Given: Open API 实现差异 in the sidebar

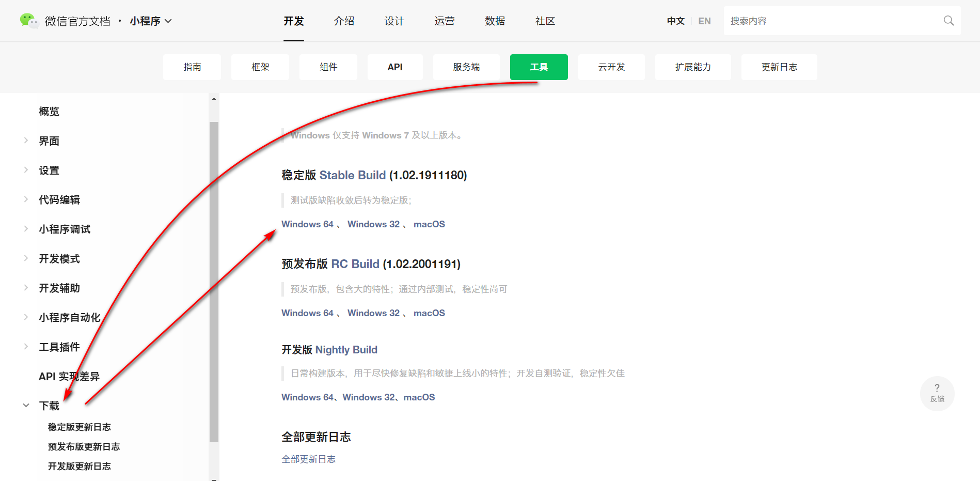Looking at the screenshot, I should (x=69, y=377).
